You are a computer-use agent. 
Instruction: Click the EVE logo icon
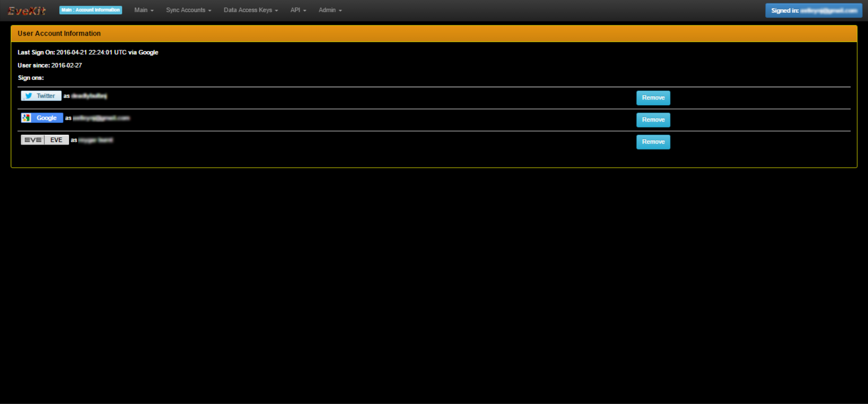click(33, 140)
